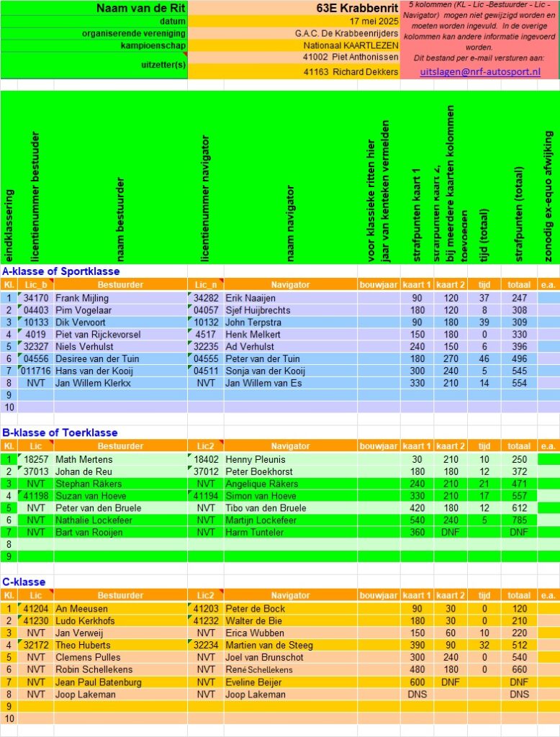Select the "C-klasse" section heading
The height and width of the screenshot is (737, 560).
(x=24, y=582)
